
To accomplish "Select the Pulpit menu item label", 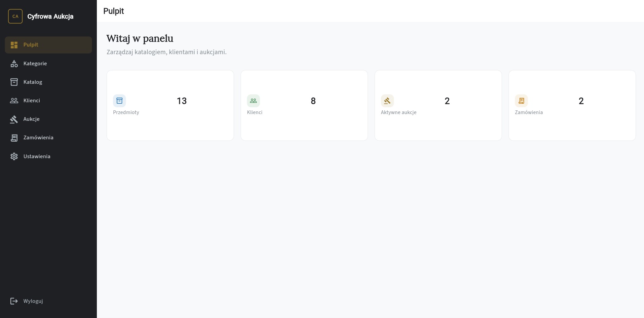I will 31,45.
